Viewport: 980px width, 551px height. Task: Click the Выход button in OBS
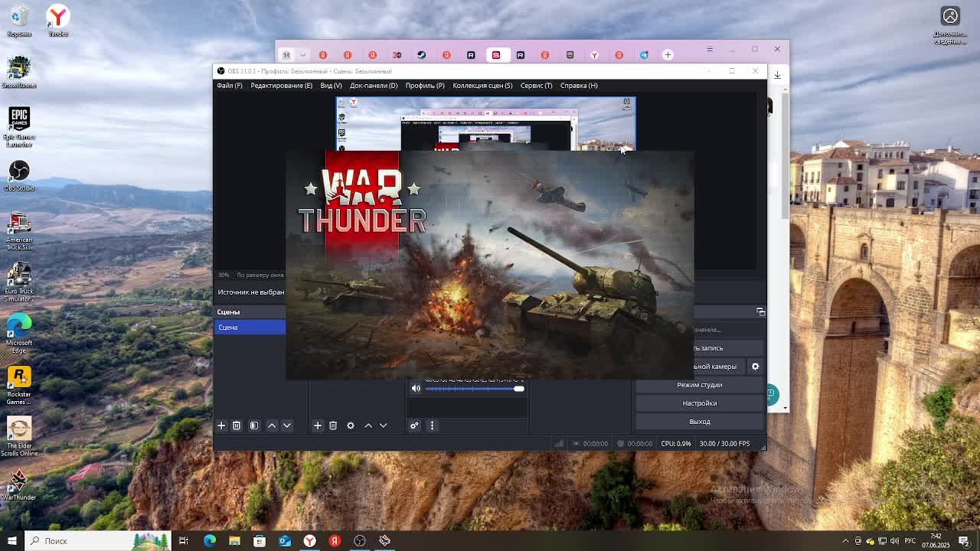click(x=700, y=422)
